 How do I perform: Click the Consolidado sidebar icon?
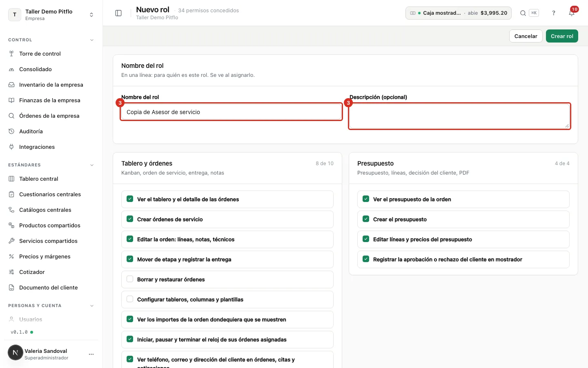(11, 69)
